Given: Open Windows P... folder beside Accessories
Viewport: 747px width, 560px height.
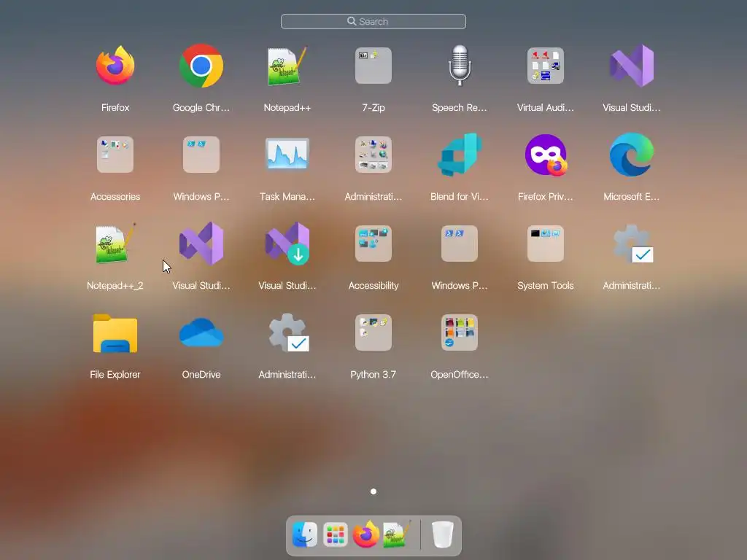Looking at the screenshot, I should [201, 155].
